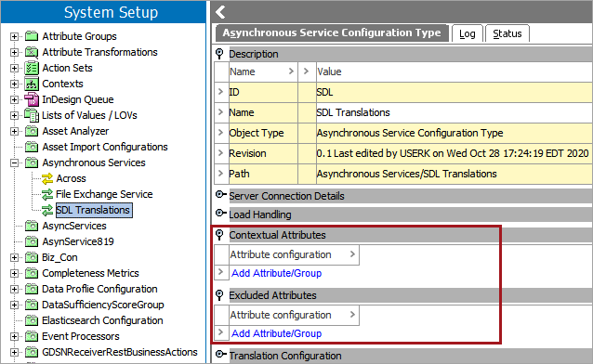Toggle the Contextual Attributes section pin
This screenshot has width=593, height=364.
219,235
